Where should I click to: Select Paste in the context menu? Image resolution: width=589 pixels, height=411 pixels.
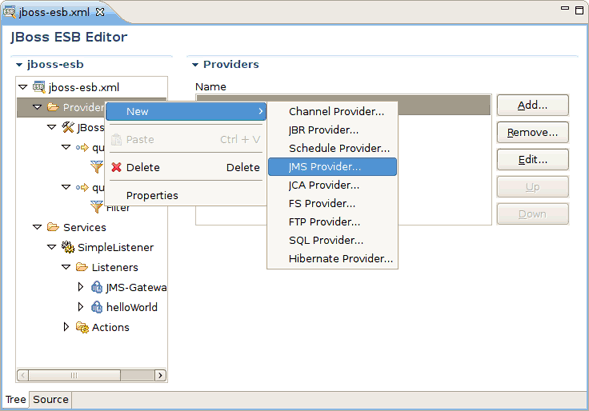pos(186,139)
